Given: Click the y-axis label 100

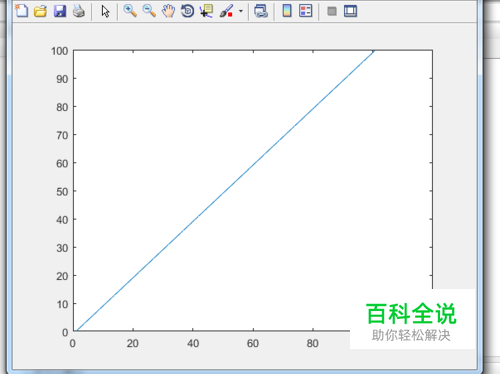Looking at the screenshot, I should pos(60,51).
